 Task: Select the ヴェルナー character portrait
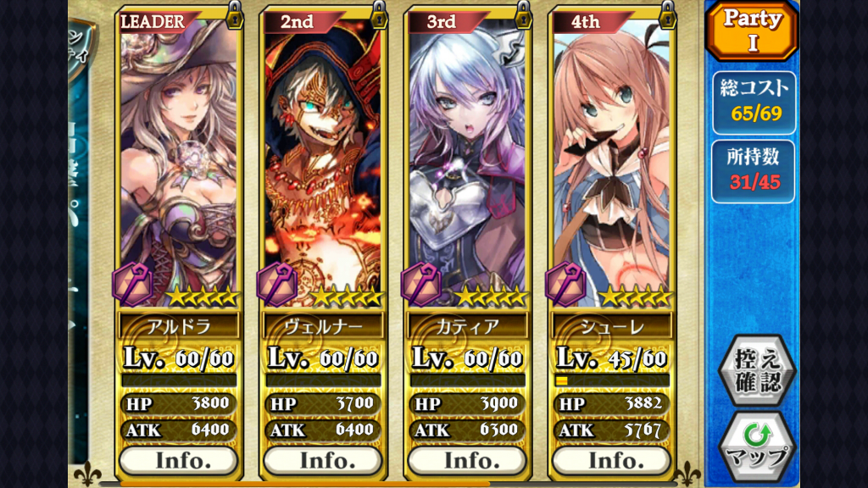tap(323, 160)
